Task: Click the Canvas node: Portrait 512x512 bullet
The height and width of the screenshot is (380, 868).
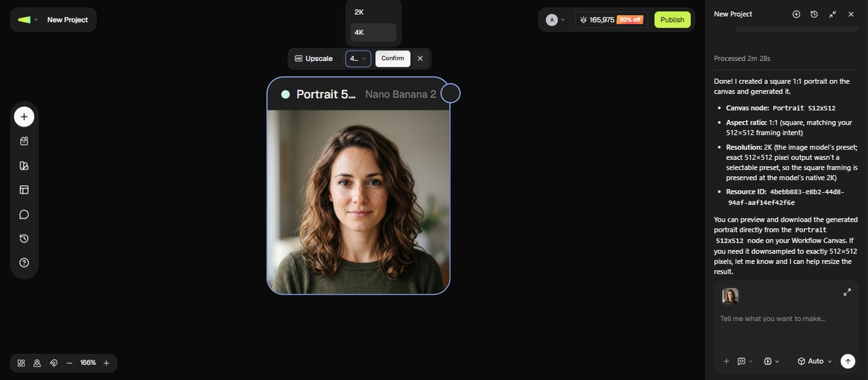Action: point(781,108)
